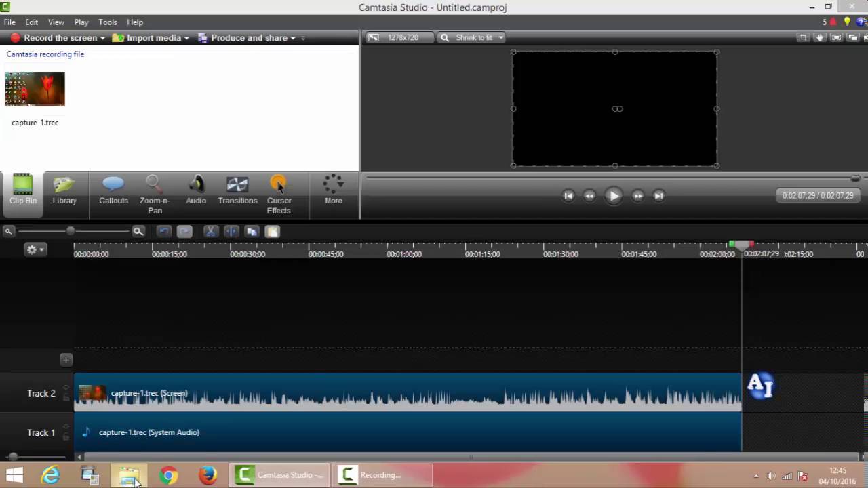This screenshot has width=868, height=488.
Task: Launch Google Chrome from taskbar
Action: pos(168,475)
